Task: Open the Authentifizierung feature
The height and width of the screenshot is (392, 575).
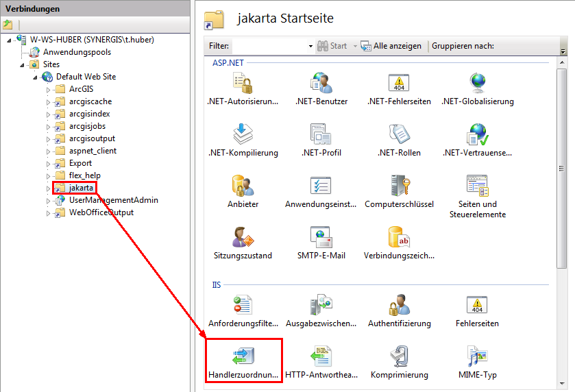Action: tap(399, 311)
